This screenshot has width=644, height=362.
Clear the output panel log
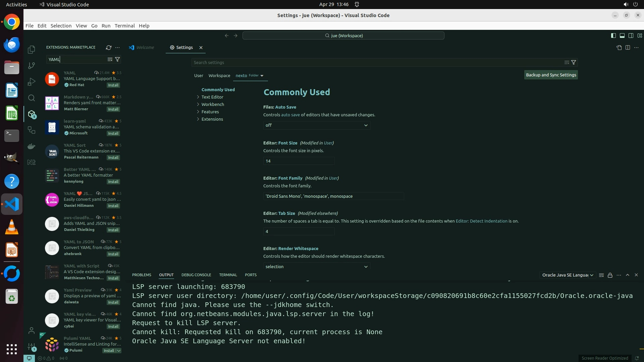coord(601,275)
